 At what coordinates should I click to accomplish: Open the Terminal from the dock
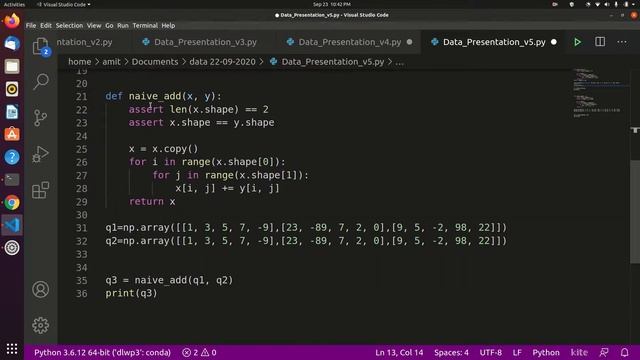click(12, 180)
